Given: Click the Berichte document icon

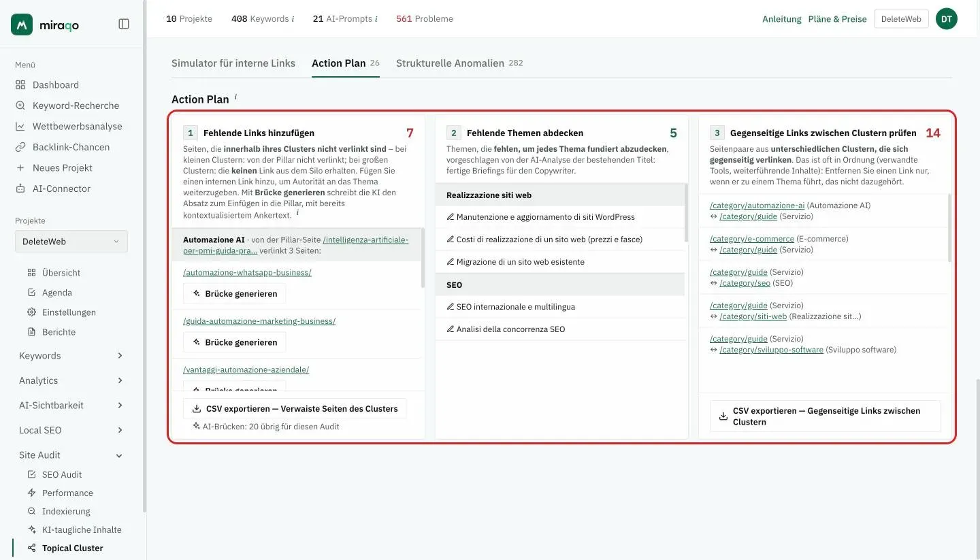Looking at the screenshot, I should click(x=31, y=332).
